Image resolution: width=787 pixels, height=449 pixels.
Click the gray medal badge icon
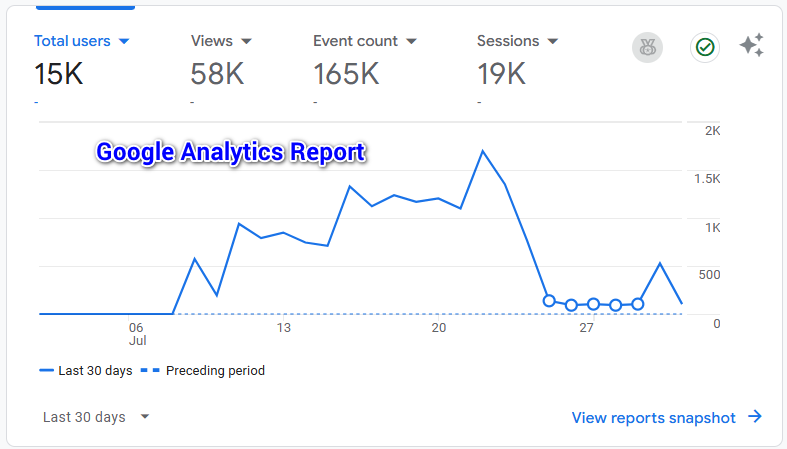point(647,47)
